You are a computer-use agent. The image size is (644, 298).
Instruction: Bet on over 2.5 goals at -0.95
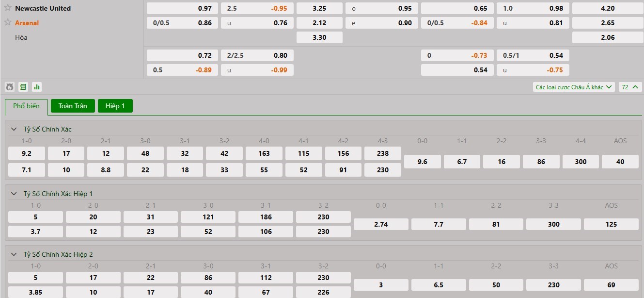(257, 8)
